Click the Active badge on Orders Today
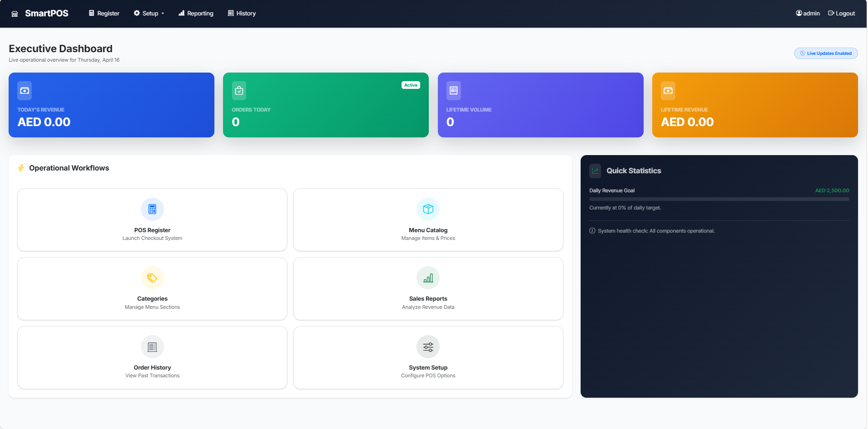This screenshot has width=868, height=429. [x=411, y=85]
